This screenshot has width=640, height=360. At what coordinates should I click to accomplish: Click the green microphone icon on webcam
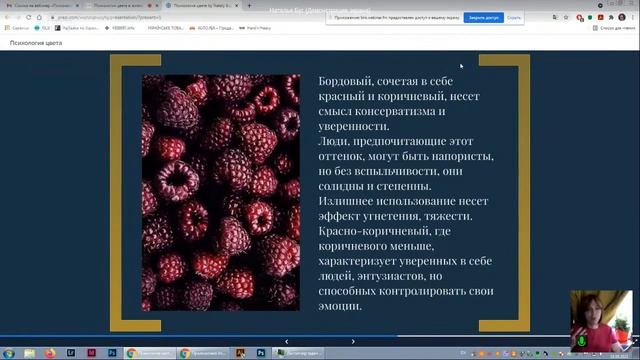(x=582, y=341)
